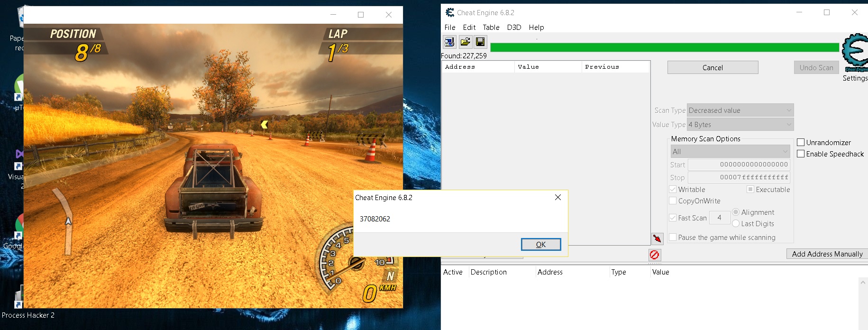
Task: Click OK in the message dialog
Action: coord(541,244)
